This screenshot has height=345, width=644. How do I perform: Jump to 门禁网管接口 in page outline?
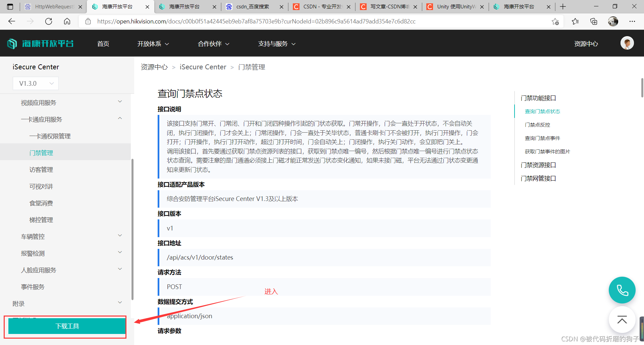point(538,179)
